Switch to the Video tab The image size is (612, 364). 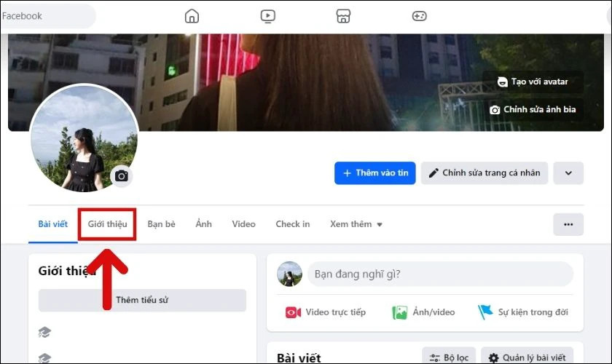(243, 224)
